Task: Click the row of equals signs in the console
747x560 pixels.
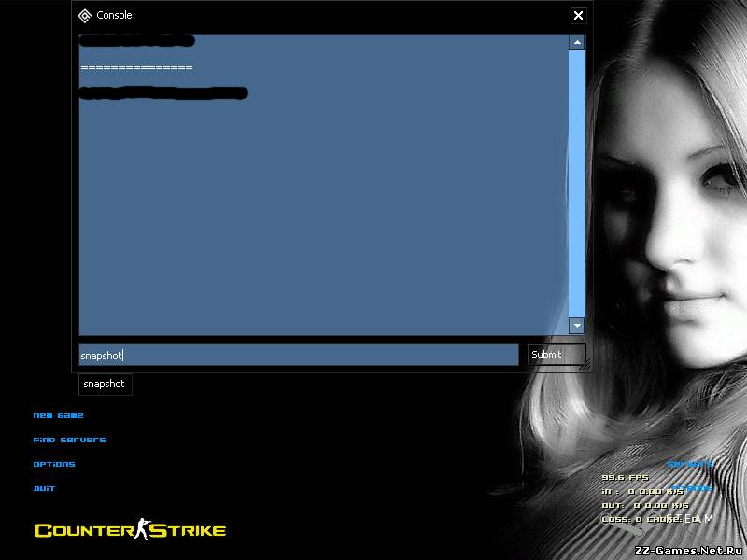Action: (x=136, y=68)
